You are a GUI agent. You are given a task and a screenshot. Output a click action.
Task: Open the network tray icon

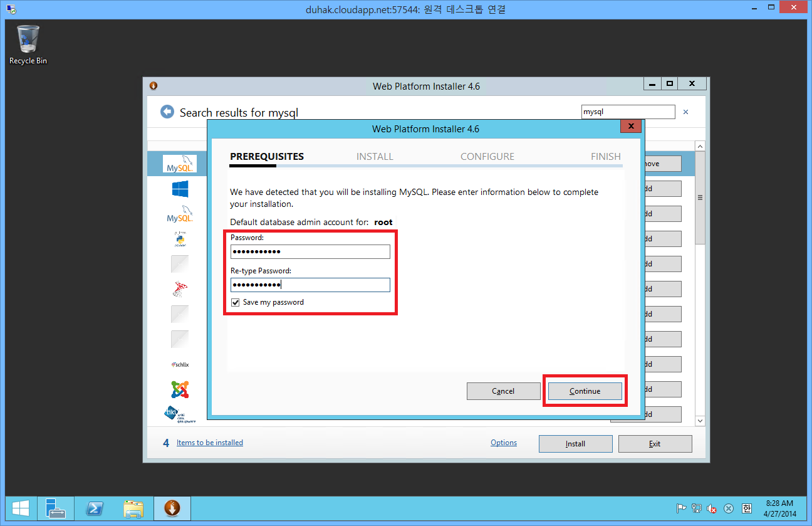(x=697, y=508)
